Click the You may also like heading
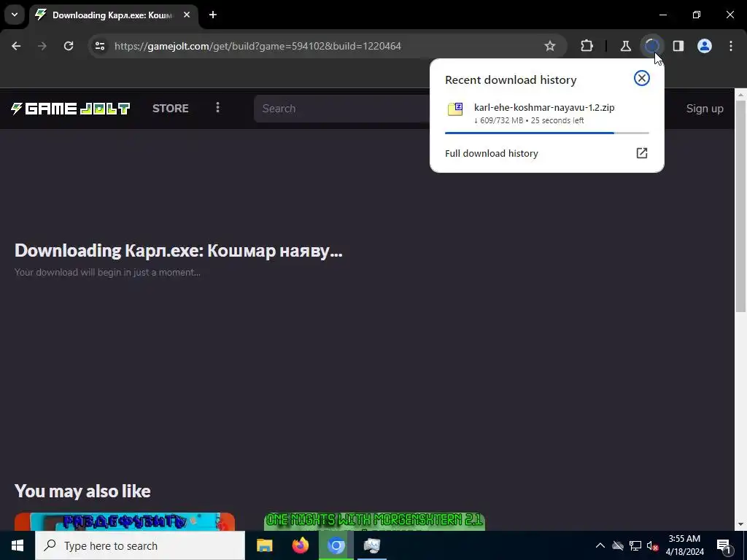This screenshot has height=560, width=747. (82, 491)
